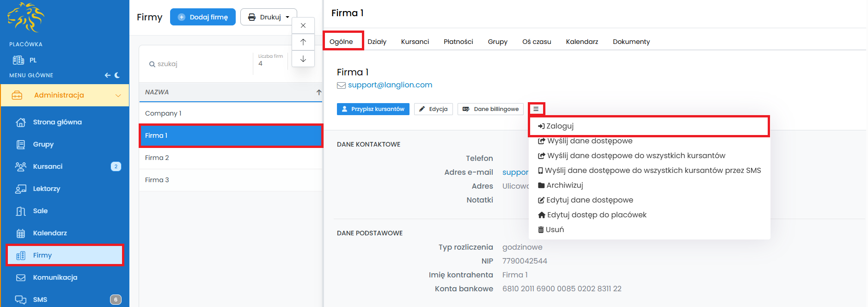
Task: Select Firma 2 in the company list
Action: point(157,158)
